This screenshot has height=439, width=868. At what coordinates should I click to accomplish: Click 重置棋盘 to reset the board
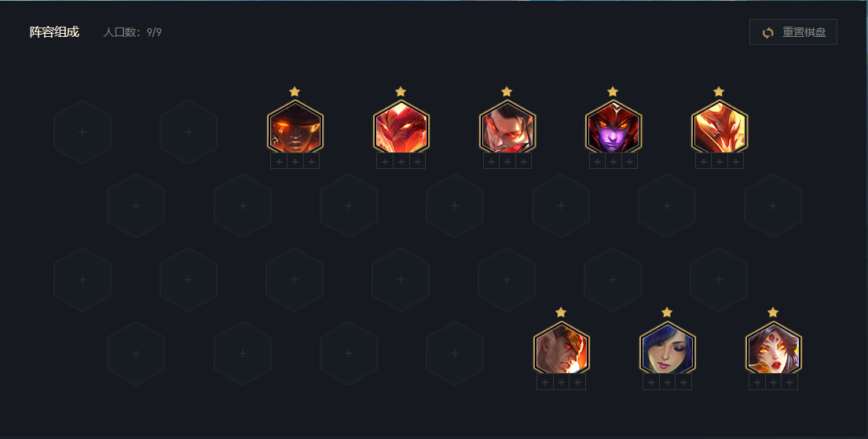[804, 32]
